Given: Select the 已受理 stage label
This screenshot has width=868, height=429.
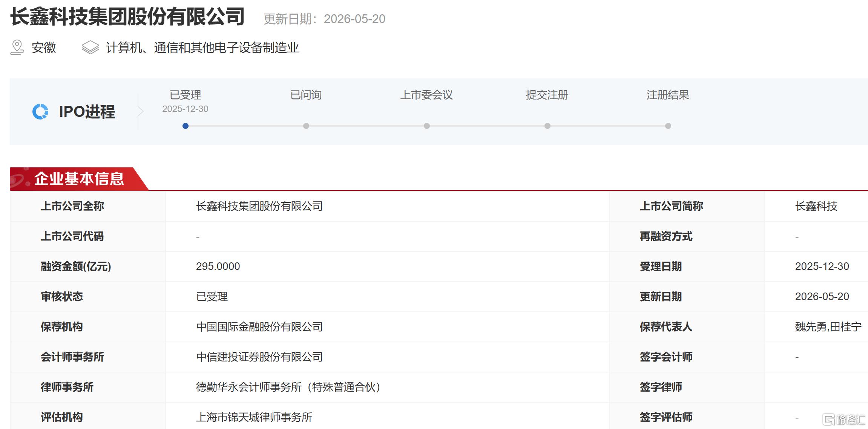Looking at the screenshot, I should [x=186, y=95].
